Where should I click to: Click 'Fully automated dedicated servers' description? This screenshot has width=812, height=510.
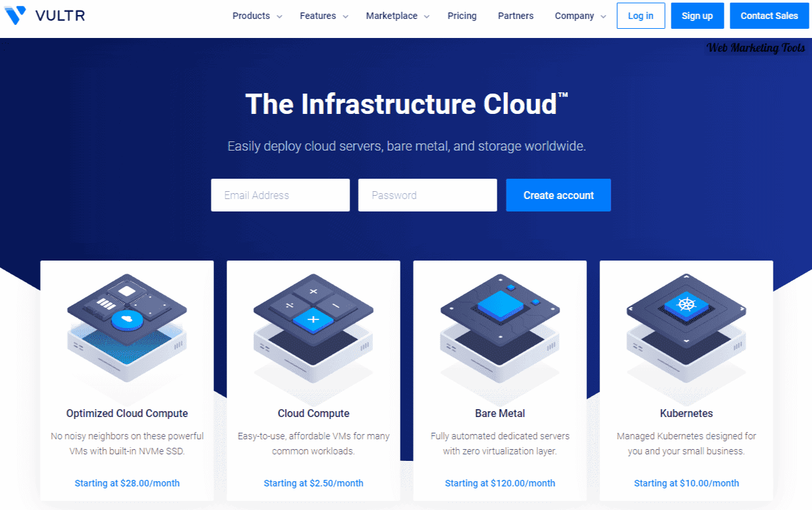[x=500, y=435]
